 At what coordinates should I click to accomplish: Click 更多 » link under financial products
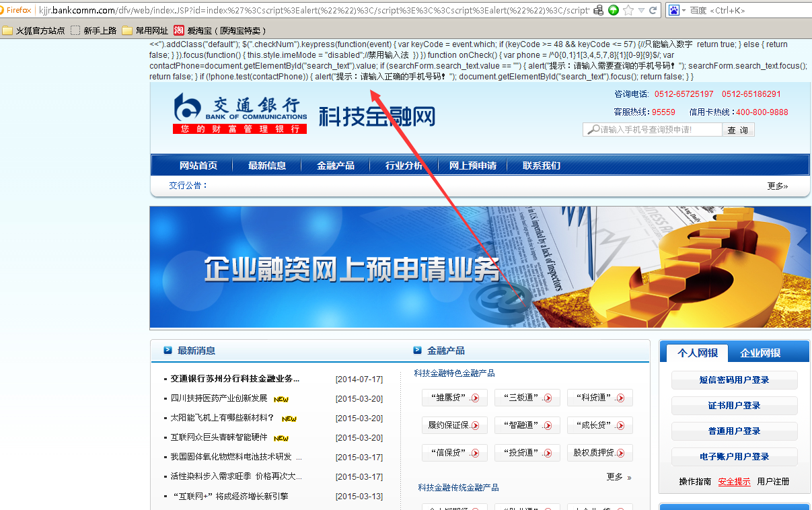click(x=619, y=477)
